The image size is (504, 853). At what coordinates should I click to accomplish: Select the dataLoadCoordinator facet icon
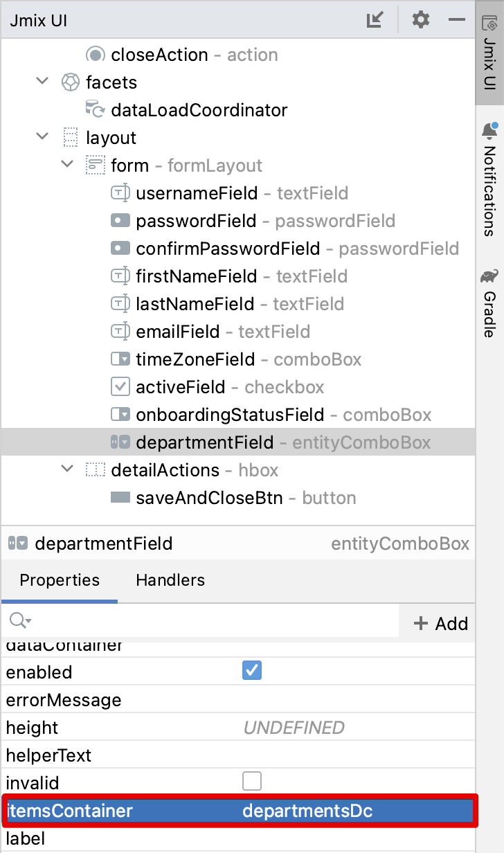click(95, 110)
